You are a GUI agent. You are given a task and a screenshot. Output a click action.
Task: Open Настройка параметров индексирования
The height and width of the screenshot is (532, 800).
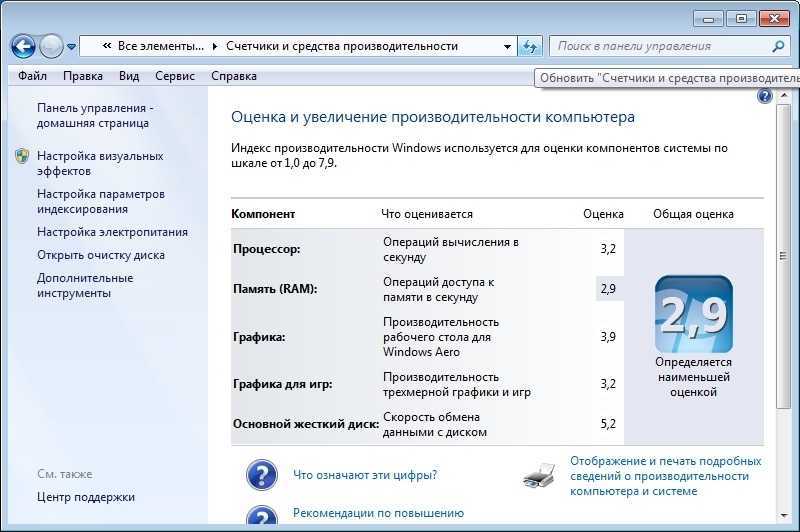101,201
